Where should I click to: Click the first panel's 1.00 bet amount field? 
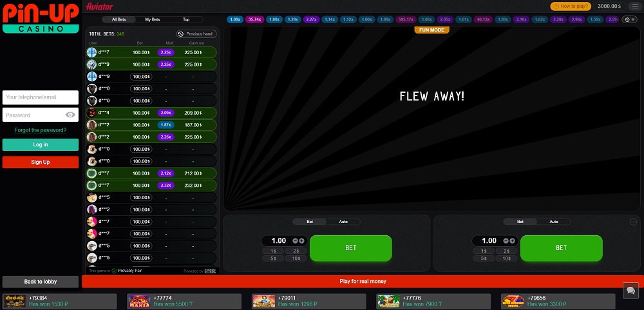click(279, 241)
